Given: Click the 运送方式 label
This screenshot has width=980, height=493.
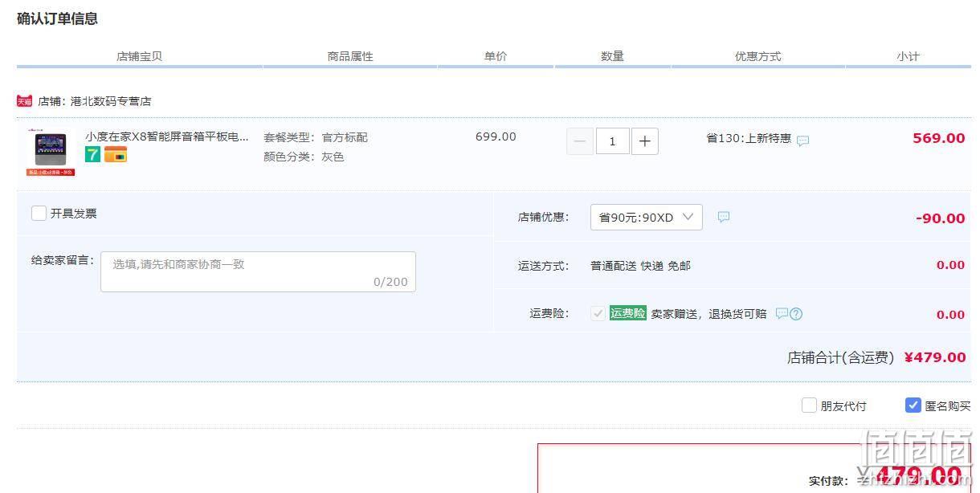Looking at the screenshot, I should (544, 266).
